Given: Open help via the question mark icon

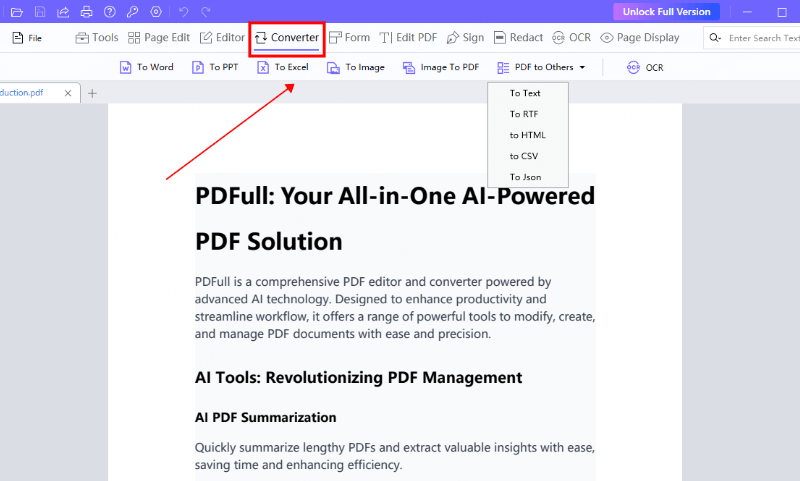Looking at the screenshot, I should pyautogui.click(x=109, y=12).
